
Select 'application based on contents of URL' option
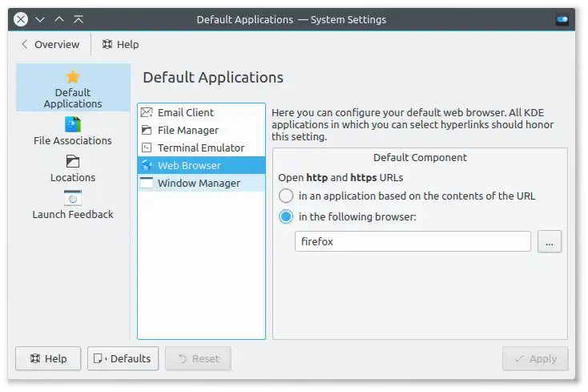(x=286, y=196)
